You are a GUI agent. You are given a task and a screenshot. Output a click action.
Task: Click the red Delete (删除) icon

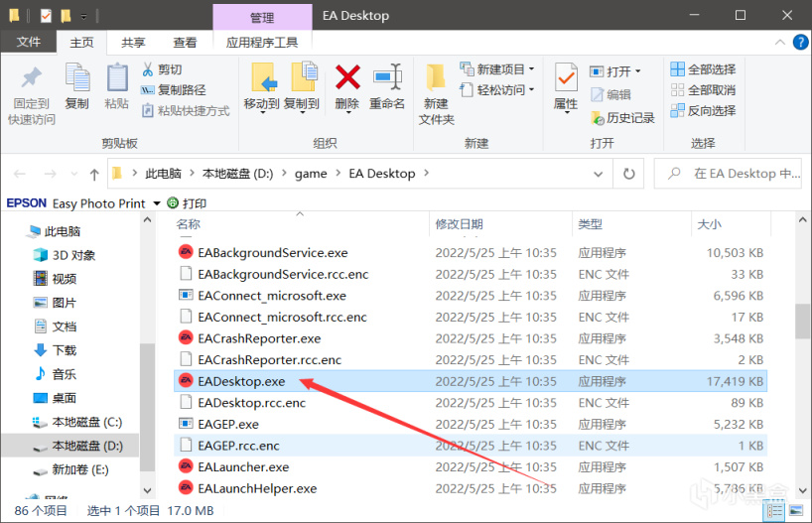(347, 77)
